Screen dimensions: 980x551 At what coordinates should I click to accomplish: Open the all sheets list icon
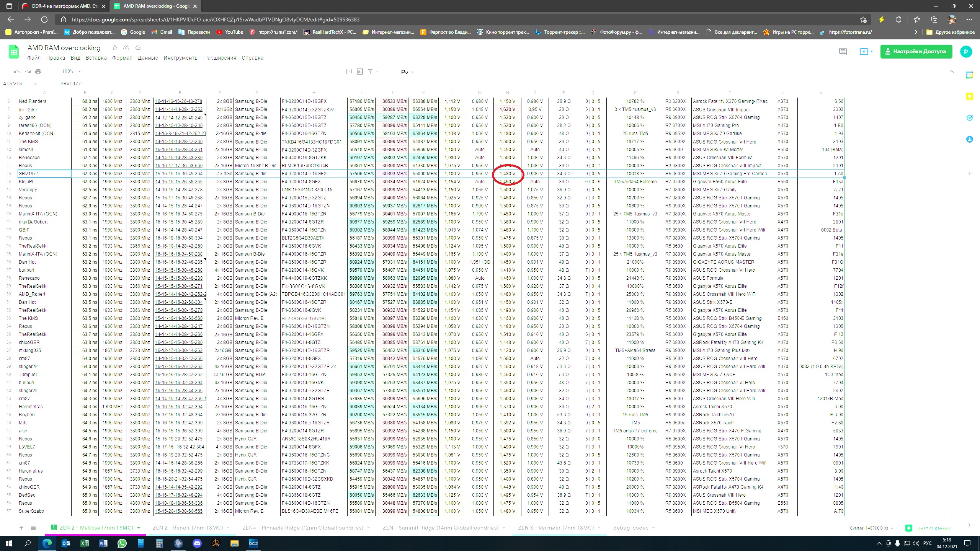pyautogui.click(x=33, y=528)
